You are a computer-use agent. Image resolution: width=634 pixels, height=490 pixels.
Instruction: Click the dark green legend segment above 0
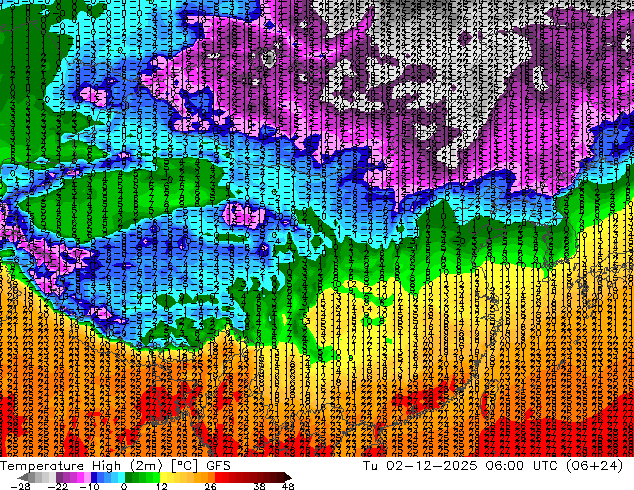coord(129,477)
